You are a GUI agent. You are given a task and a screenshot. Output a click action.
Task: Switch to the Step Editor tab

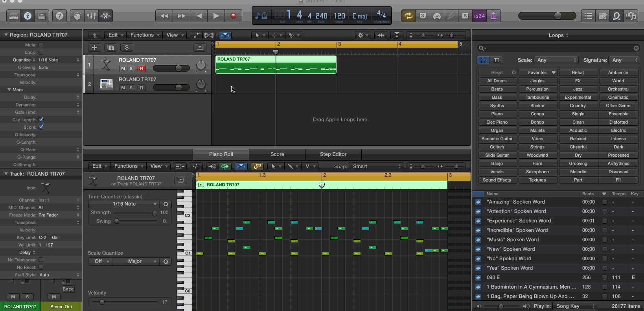tap(333, 154)
